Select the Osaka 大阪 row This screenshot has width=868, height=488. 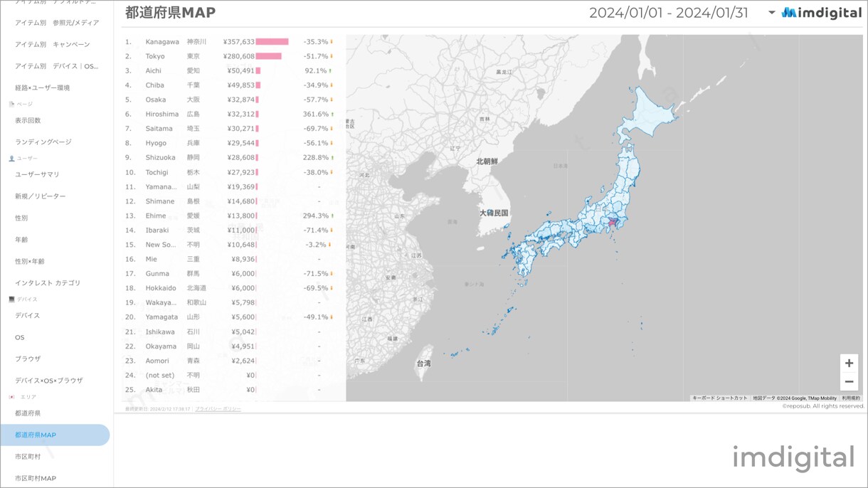(x=230, y=100)
